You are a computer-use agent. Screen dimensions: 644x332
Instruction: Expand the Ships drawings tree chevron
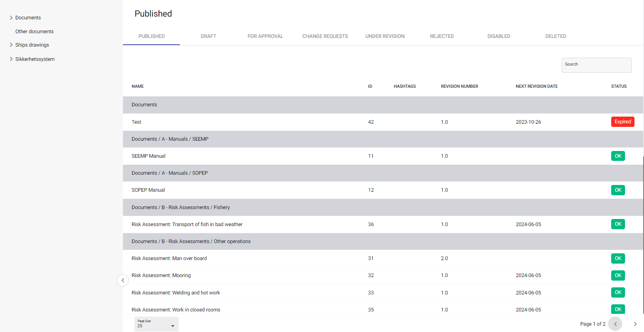pyautogui.click(x=11, y=45)
